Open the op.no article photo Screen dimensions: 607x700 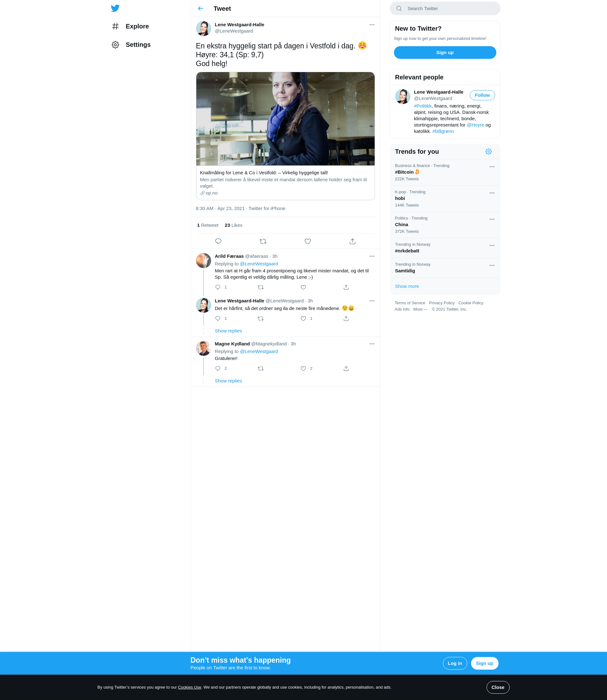pos(285,119)
